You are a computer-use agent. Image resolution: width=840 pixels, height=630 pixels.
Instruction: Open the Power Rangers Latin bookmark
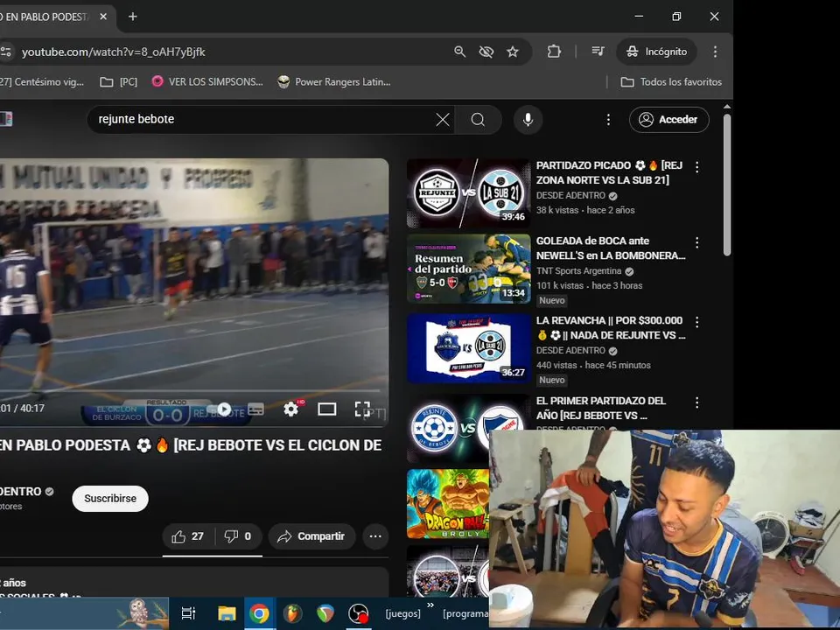pos(334,82)
